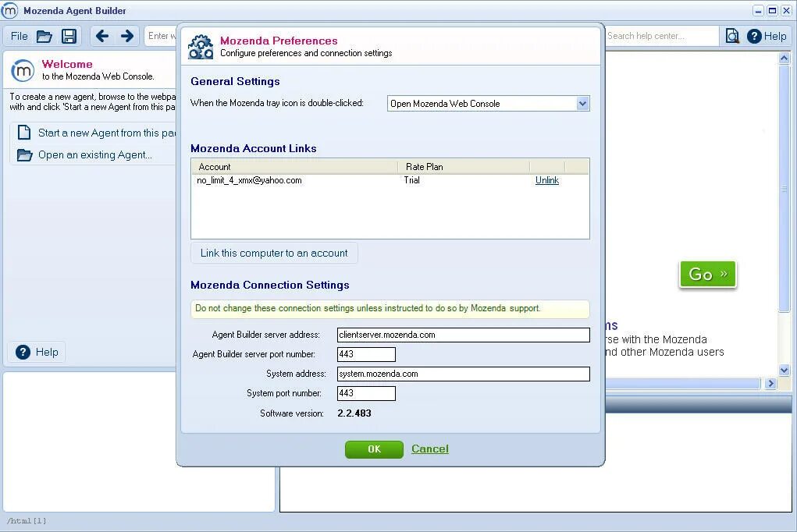Screen dimensions: 797x532
Task: Click the help center search magnifier icon
Action: (x=732, y=36)
